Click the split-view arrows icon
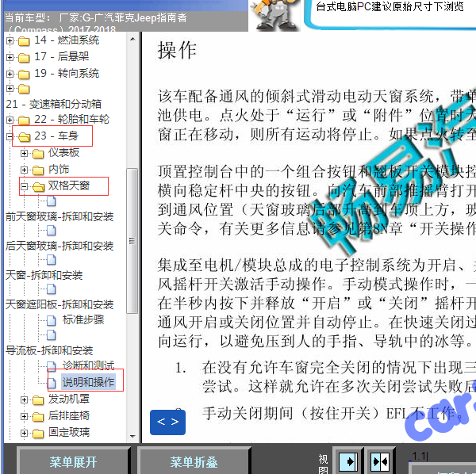This screenshot has height=474, width=476. [x=380, y=462]
